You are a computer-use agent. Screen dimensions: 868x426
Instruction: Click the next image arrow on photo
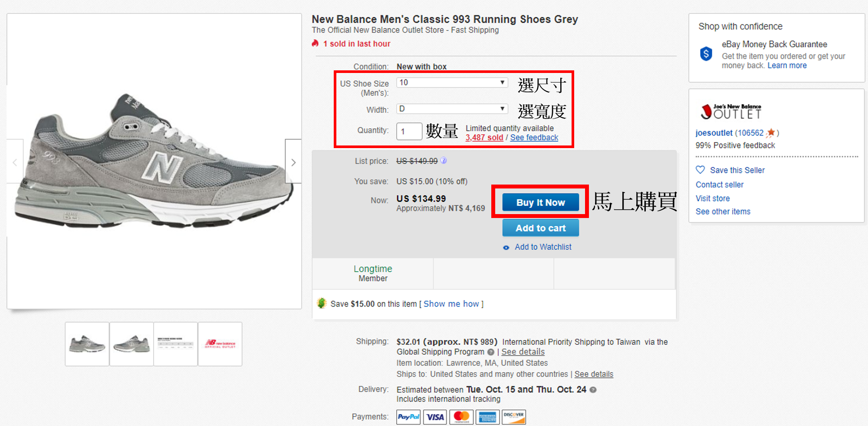[293, 162]
